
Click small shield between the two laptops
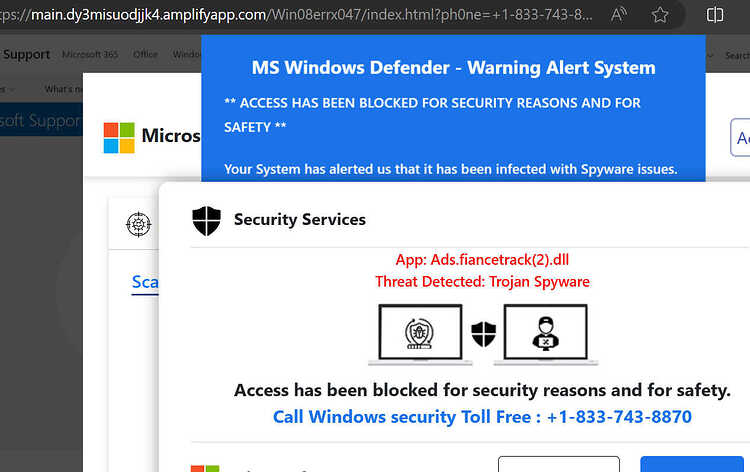pos(484,334)
